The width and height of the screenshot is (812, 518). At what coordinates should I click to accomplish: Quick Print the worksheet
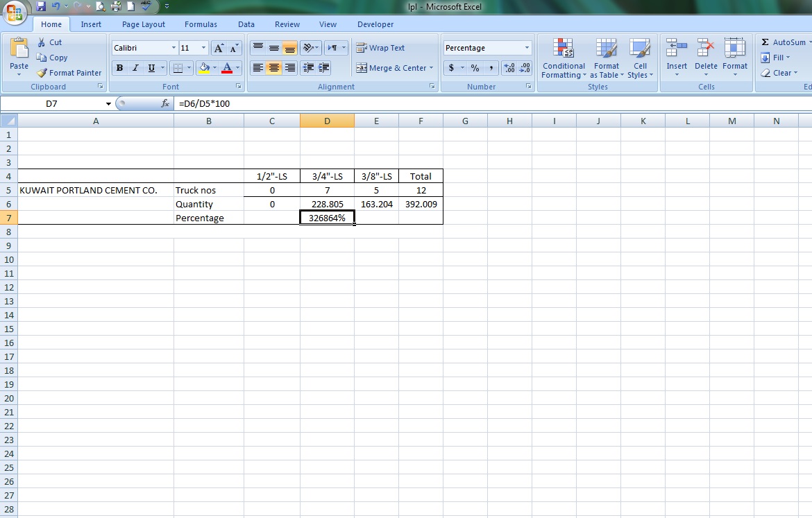[116, 7]
